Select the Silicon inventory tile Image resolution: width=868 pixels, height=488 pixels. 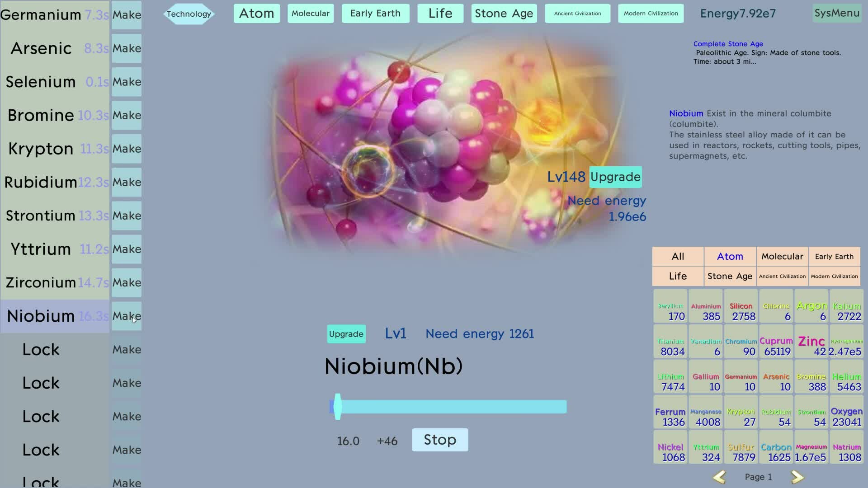click(741, 311)
